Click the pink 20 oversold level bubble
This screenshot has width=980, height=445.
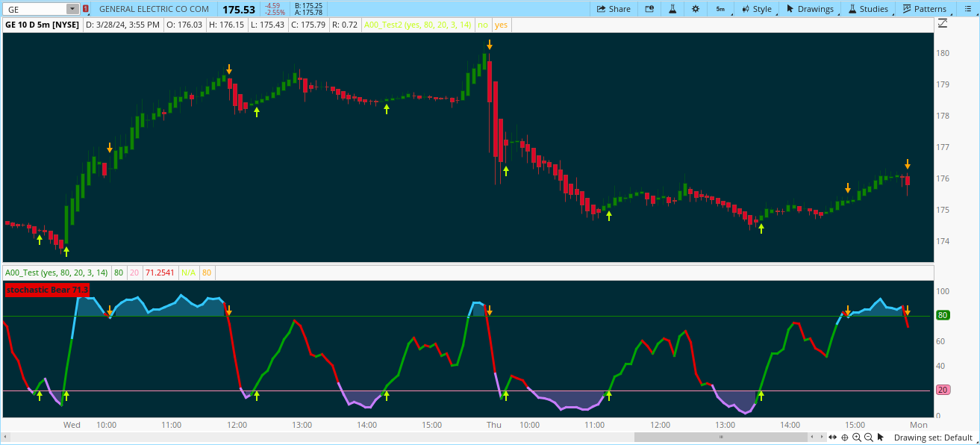[x=943, y=390]
